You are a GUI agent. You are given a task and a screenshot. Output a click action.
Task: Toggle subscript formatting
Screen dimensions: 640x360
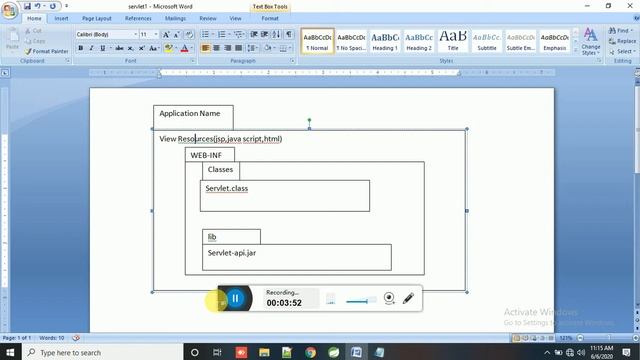click(x=130, y=48)
